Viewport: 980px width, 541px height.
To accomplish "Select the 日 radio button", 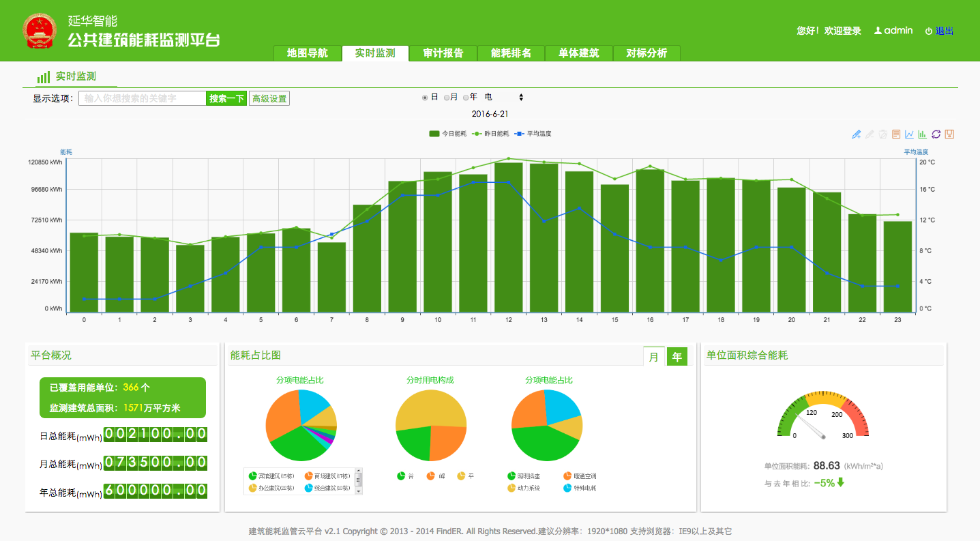I will tap(425, 98).
